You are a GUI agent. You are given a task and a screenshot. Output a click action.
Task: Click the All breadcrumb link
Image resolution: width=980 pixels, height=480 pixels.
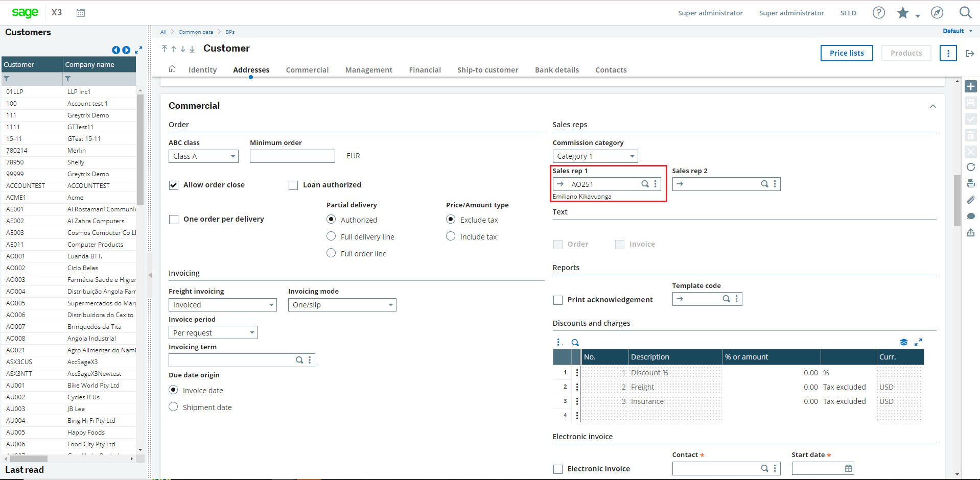[x=163, y=32]
